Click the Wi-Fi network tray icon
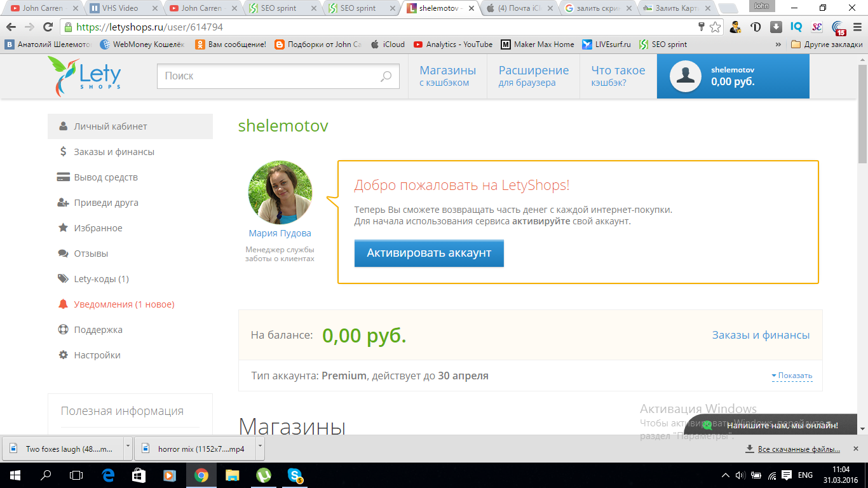This screenshot has width=868, height=488. coord(771,475)
